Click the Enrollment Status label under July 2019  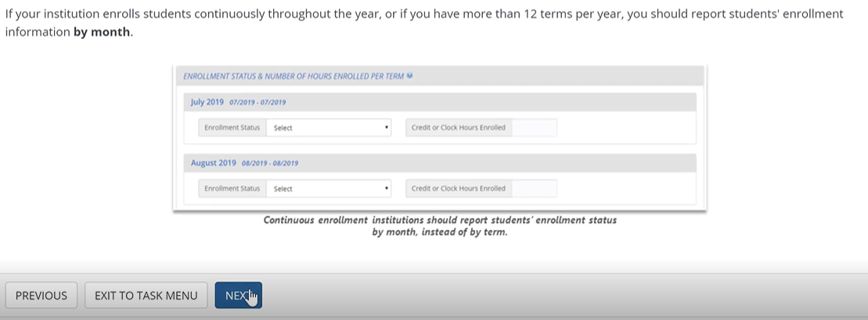[232, 128]
